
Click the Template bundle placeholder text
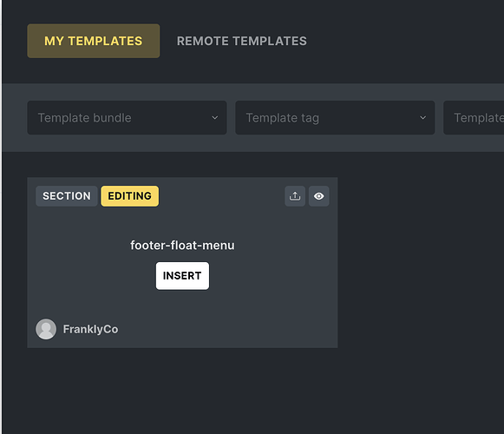[x=84, y=118]
